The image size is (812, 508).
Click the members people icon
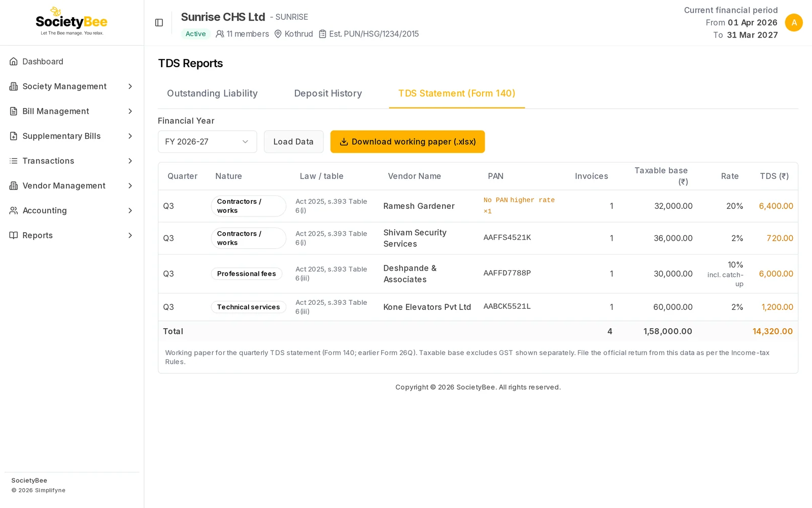point(220,34)
